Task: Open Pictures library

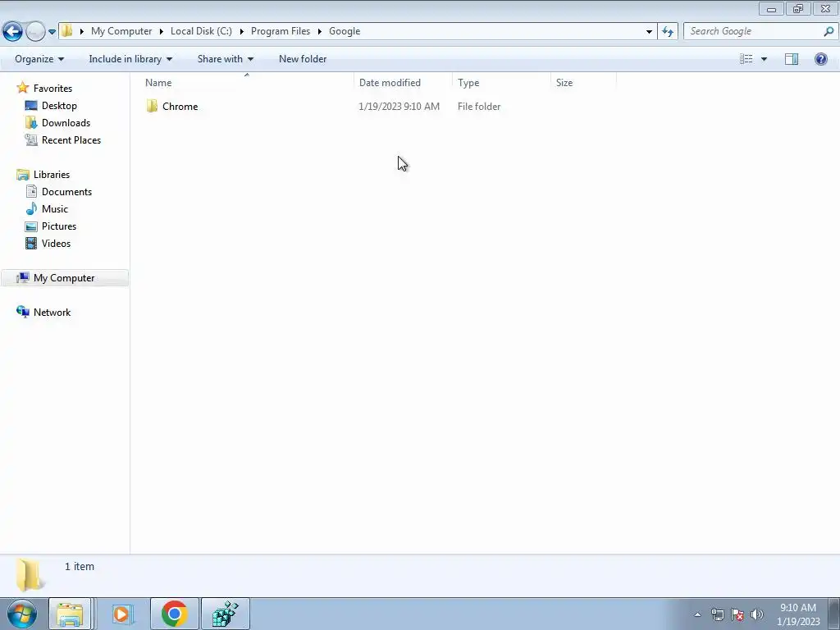Action: 59,226
